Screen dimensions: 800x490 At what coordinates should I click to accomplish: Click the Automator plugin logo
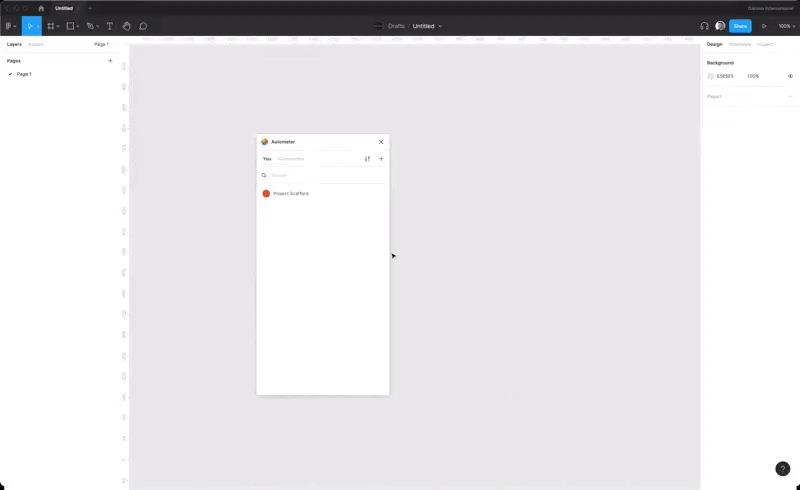tap(264, 142)
